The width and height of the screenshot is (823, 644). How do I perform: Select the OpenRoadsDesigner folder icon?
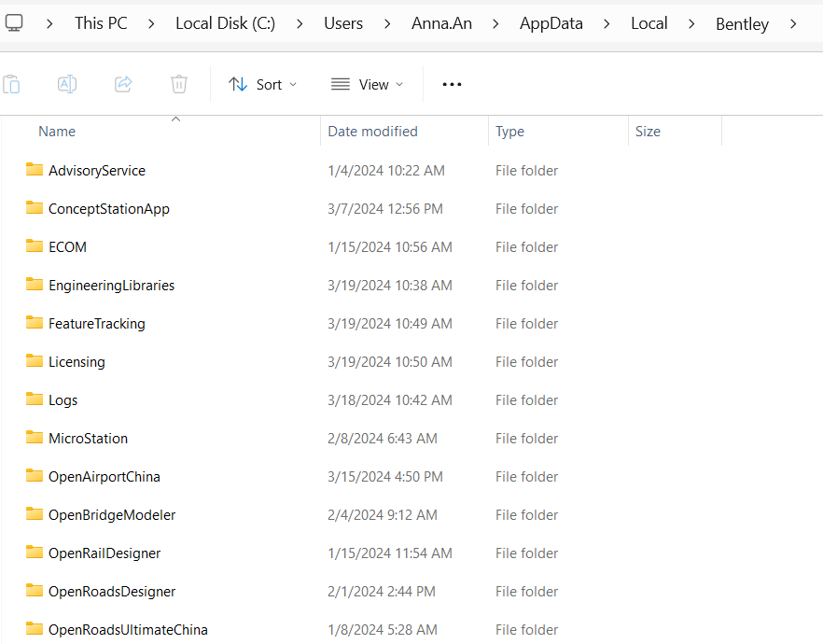35,591
